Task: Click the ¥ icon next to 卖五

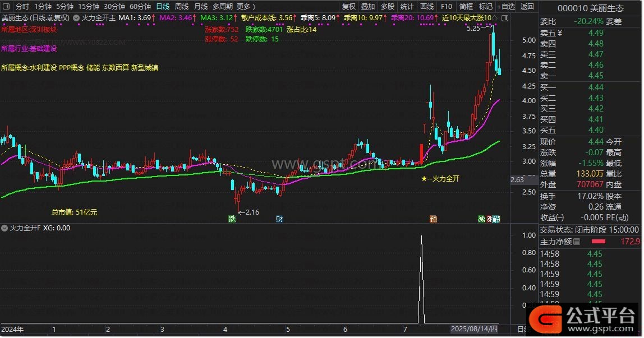Action: pyautogui.click(x=559, y=33)
